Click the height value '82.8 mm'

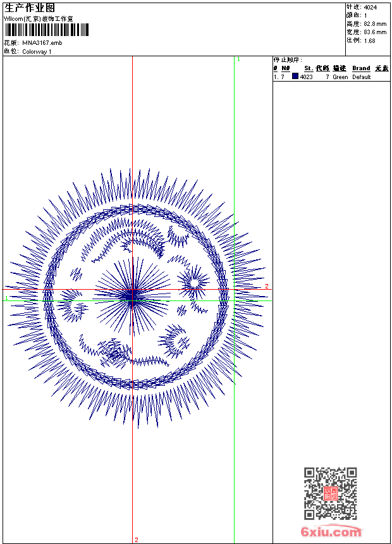375,24
